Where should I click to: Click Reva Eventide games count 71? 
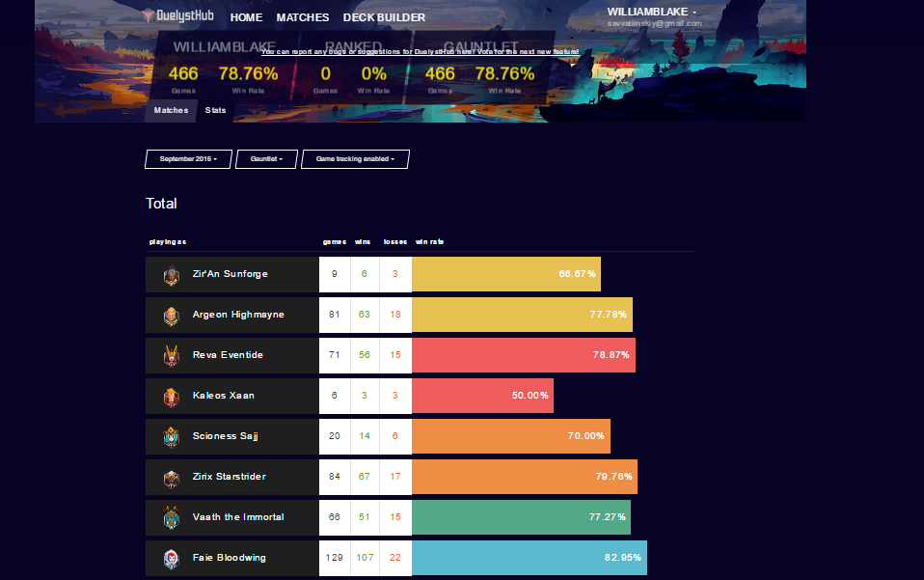pyautogui.click(x=335, y=355)
